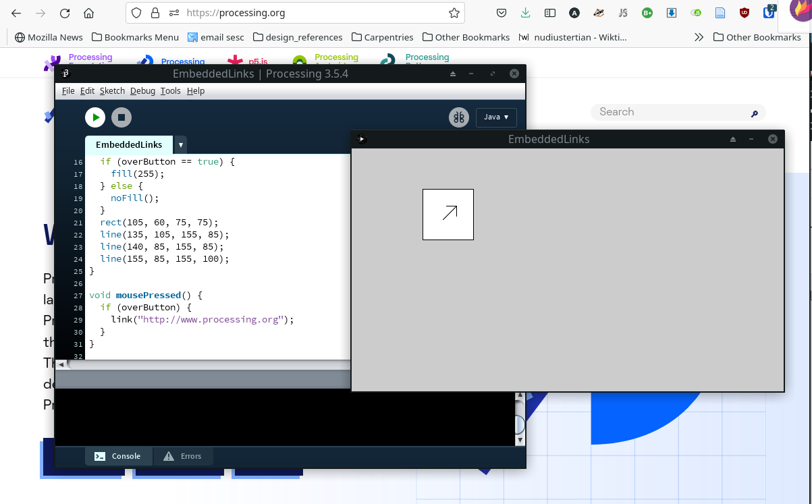812x504 pixels.
Task: Click the console vertical scrollbar handle
Action: coord(520,424)
